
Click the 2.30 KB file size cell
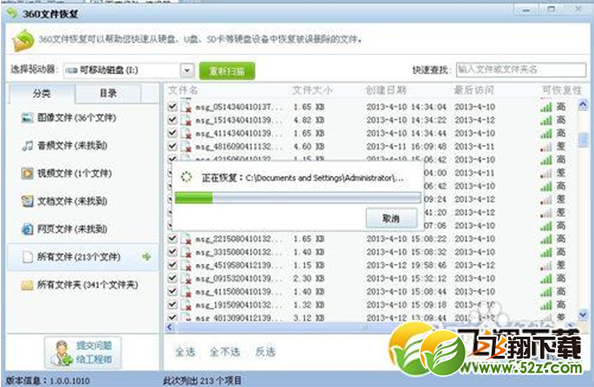pyautogui.click(x=309, y=279)
